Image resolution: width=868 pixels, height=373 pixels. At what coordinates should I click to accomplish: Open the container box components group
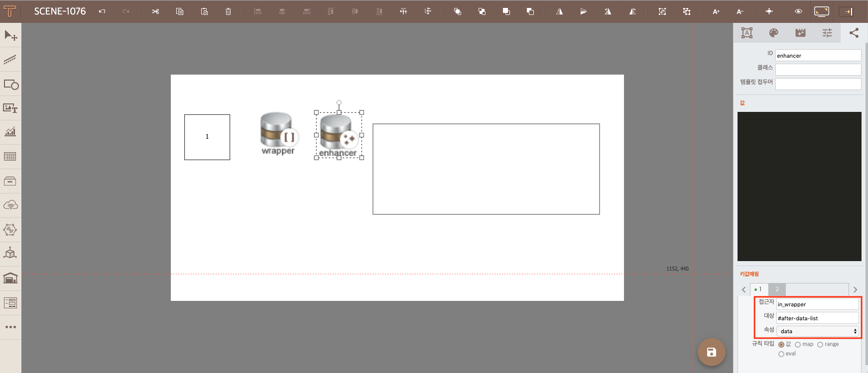click(10, 181)
